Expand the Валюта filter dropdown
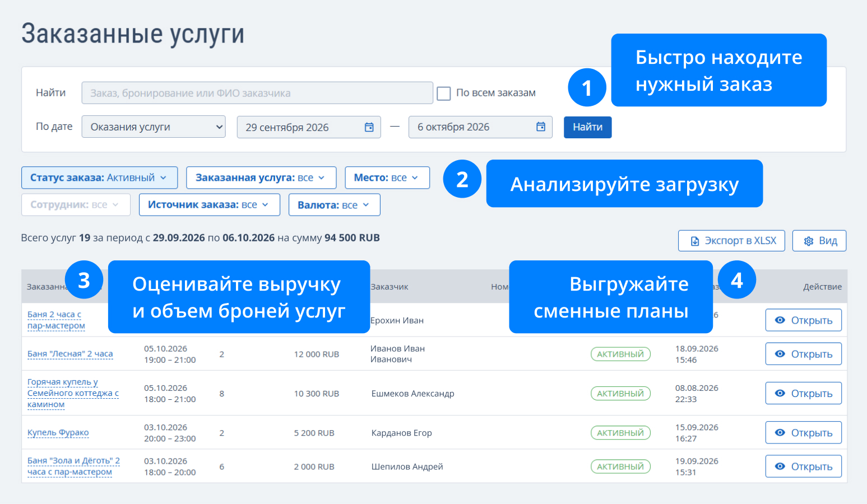The width and height of the screenshot is (867, 504). point(335,205)
